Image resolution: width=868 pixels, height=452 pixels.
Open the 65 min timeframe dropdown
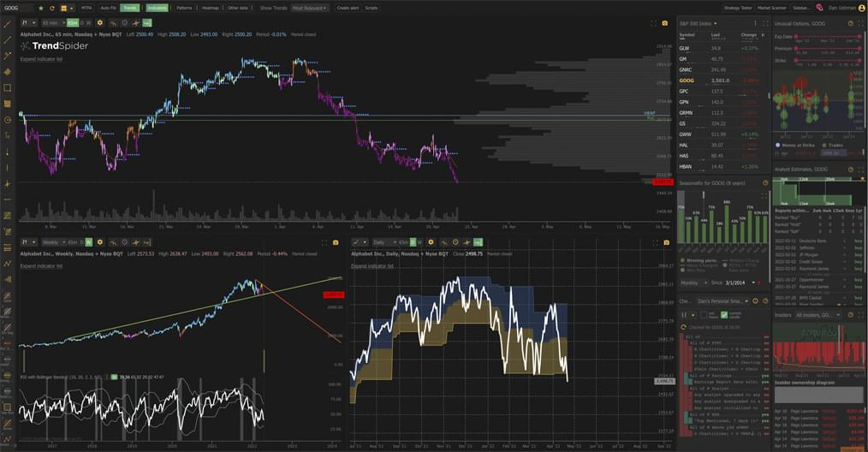[x=53, y=23]
